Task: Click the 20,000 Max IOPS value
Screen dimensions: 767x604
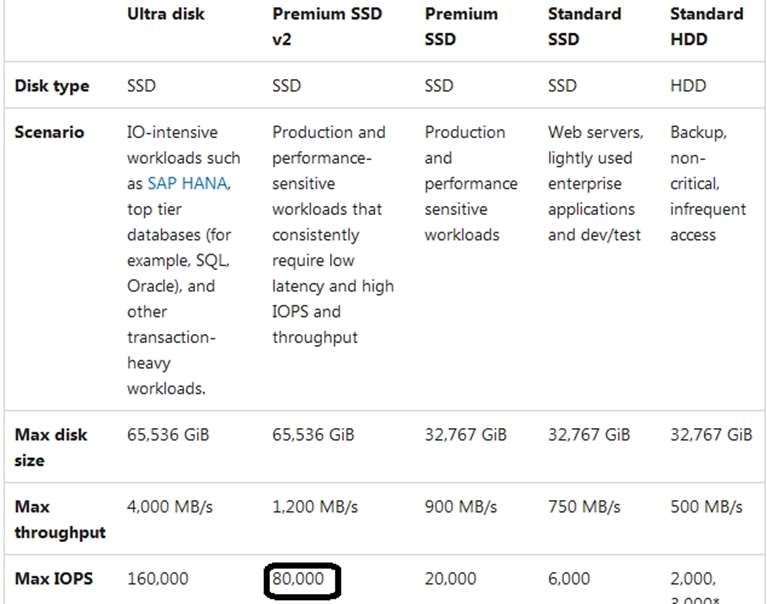Action: (450, 579)
